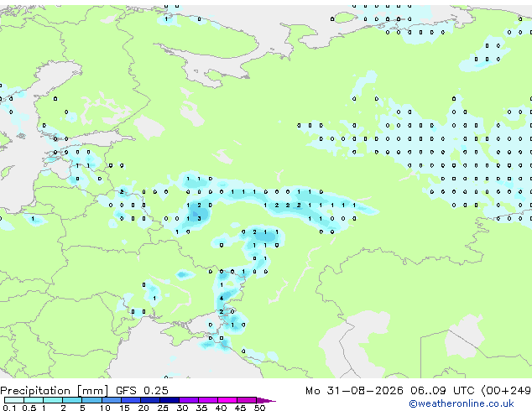Viewport: 532px width, 411px height.
Task: Click the 'Precipitation [mm]' title text
Action: [54, 391]
